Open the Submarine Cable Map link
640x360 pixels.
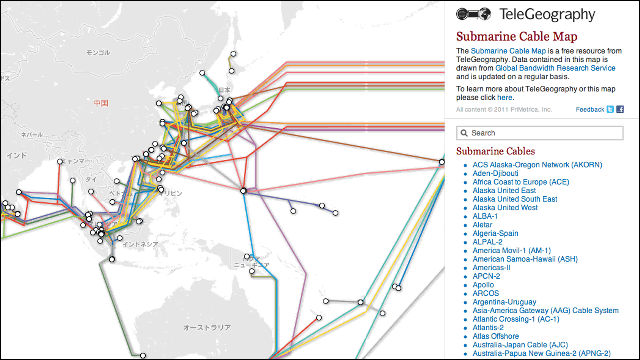click(x=508, y=51)
